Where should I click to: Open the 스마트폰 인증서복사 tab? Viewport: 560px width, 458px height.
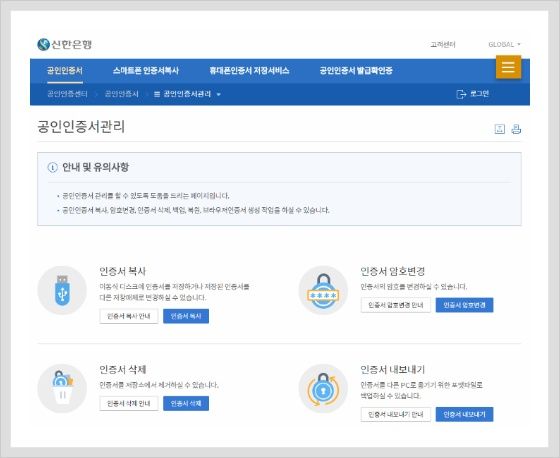coord(145,70)
